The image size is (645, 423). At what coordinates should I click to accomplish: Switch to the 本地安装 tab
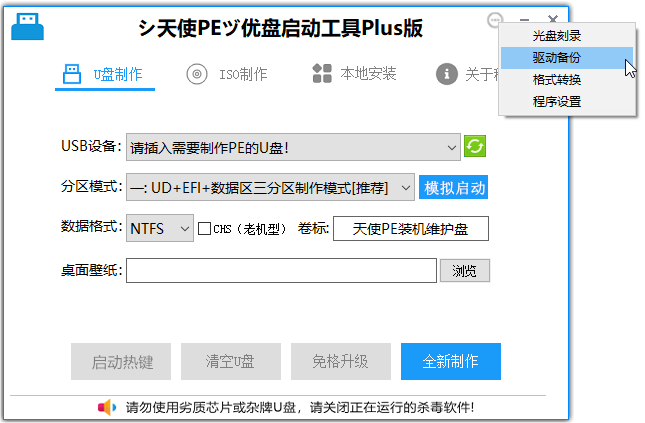click(354, 74)
